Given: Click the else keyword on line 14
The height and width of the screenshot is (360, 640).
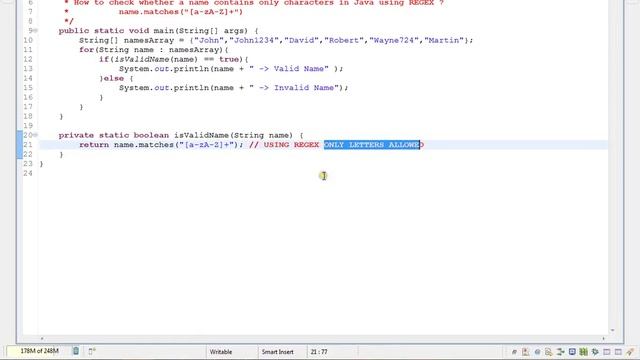Looking at the screenshot, I should coord(114,78).
